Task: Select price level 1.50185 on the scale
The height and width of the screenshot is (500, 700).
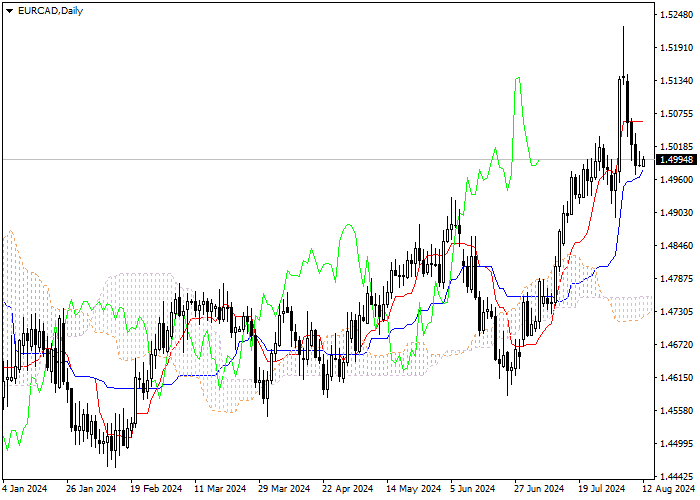Action: (x=676, y=147)
